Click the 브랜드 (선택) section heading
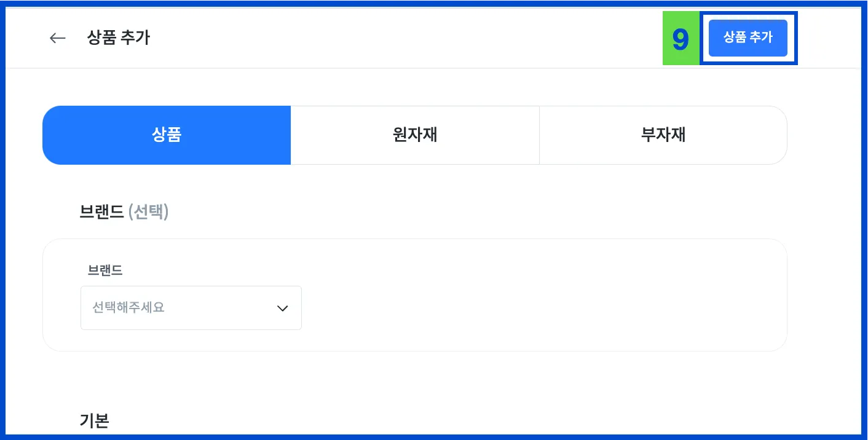This screenshot has width=868, height=440. click(124, 213)
